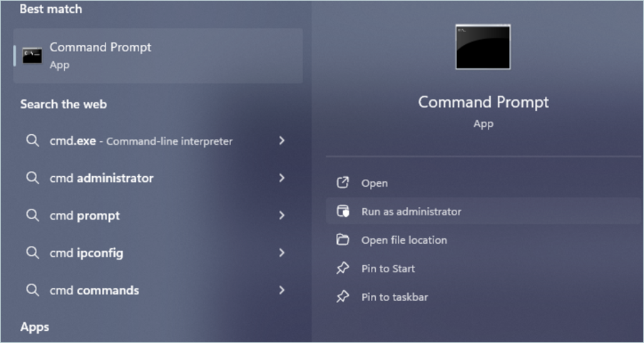Click the Search the web heading

tap(63, 104)
